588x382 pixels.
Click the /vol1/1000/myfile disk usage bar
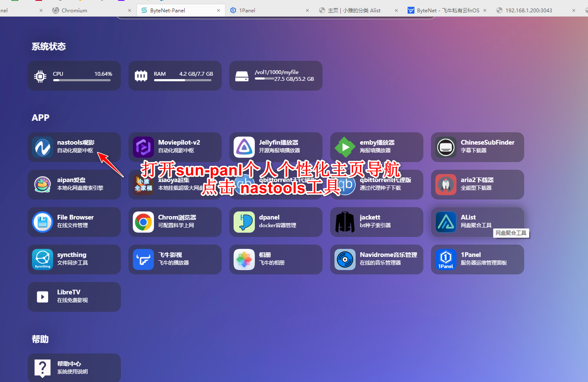(265, 79)
